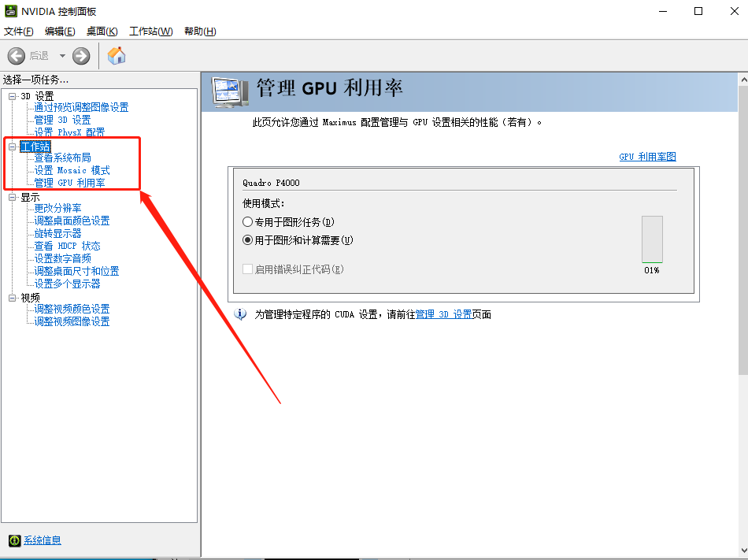Follow the 管理 3D 设置 link
Viewport: 748px width, 560px height.
[x=443, y=314]
